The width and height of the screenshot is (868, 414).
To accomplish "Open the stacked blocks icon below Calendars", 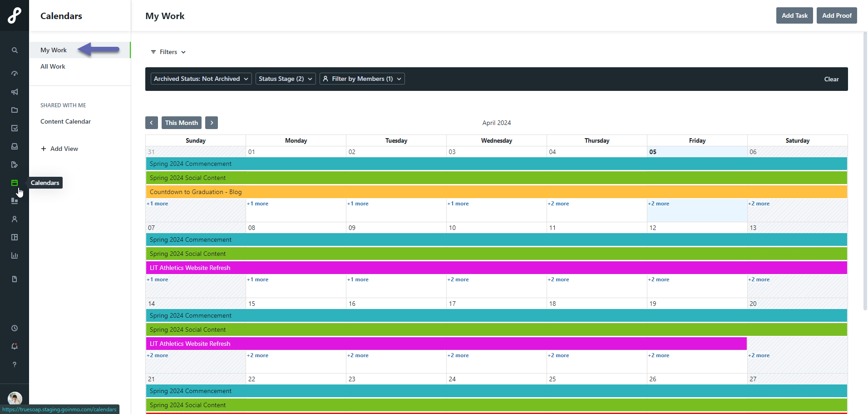I will [x=15, y=201].
